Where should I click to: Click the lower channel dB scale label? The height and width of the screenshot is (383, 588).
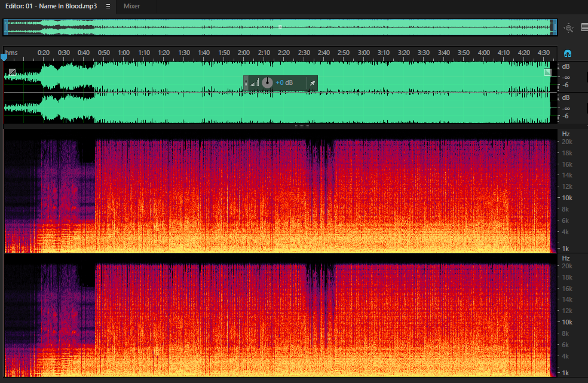(x=566, y=97)
